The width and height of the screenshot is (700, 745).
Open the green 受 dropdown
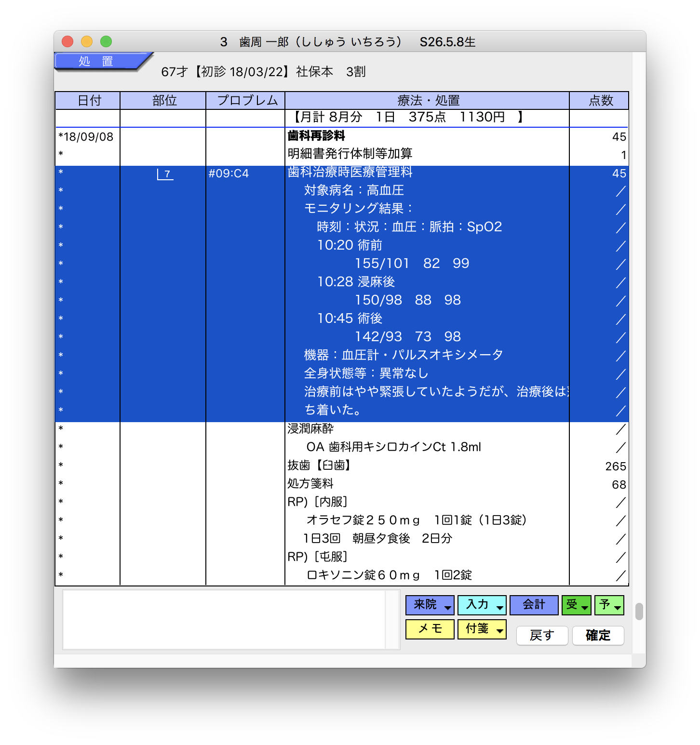click(576, 605)
